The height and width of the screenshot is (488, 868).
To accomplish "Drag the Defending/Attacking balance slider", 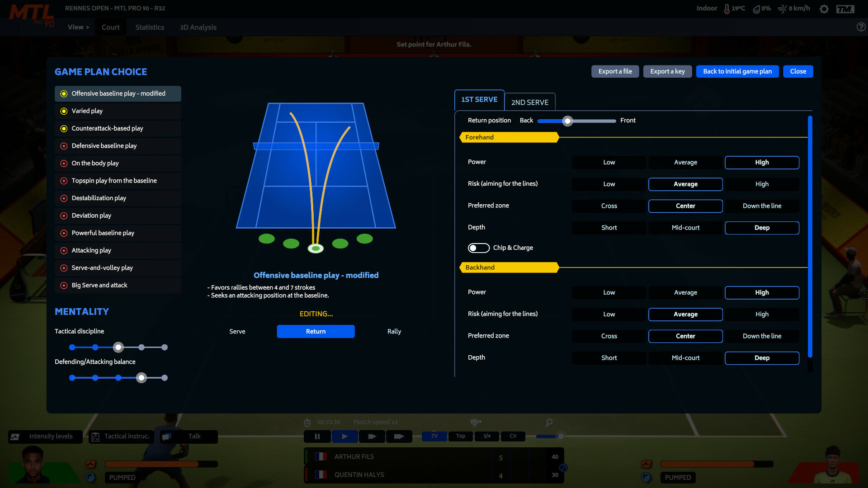I will (142, 376).
